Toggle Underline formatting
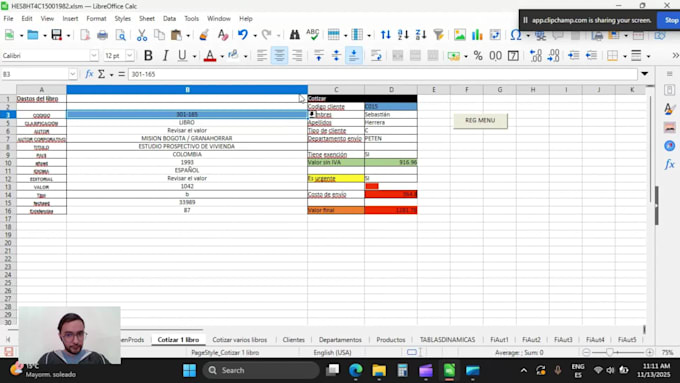The height and width of the screenshot is (383, 680). tap(182, 56)
